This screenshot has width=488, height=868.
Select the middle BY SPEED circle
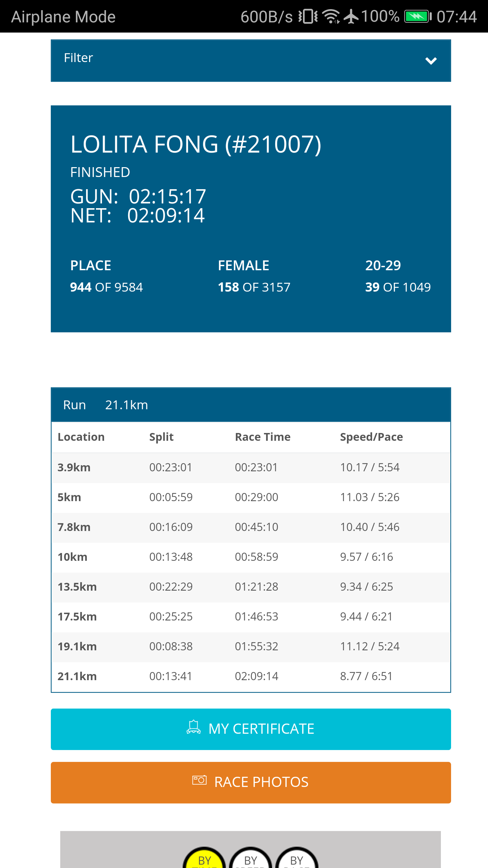click(x=250, y=858)
